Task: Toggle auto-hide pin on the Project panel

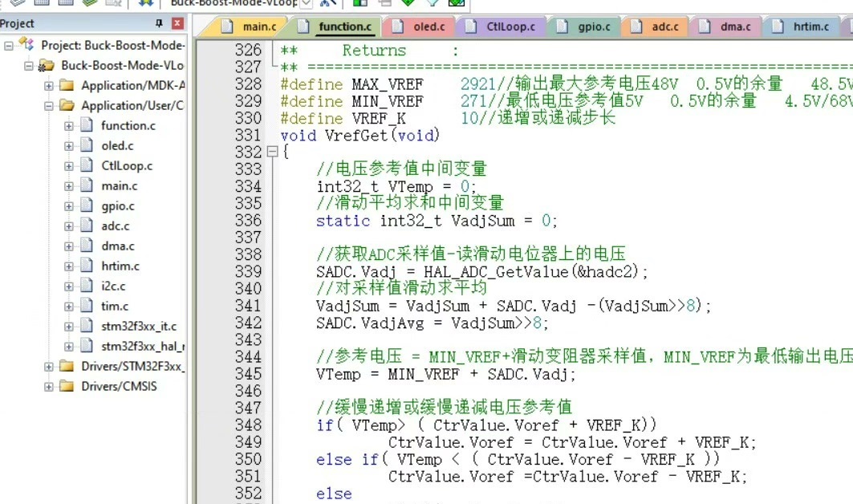Action: [159, 22]
